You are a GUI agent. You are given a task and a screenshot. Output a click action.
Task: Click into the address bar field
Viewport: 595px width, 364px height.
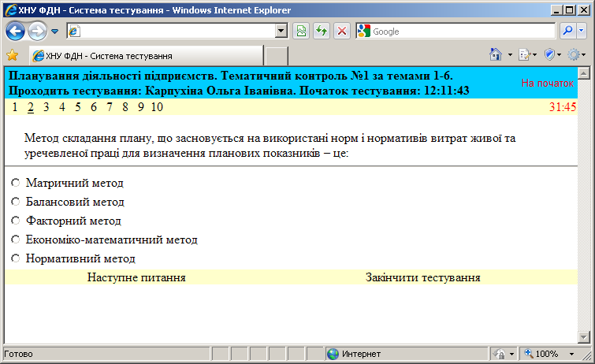coord(177,32)
